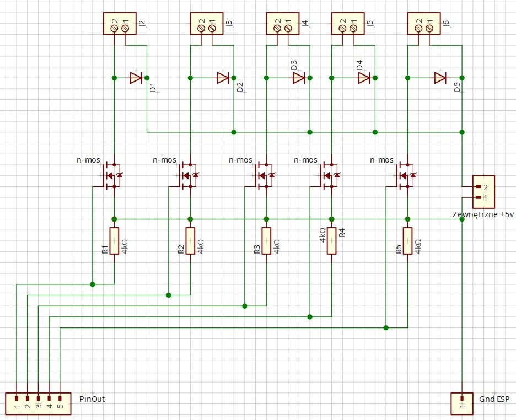Viewport: 516px width, 420px height.
Task: Select the R1 4kΩ resistor
Action: click(114, 241)
